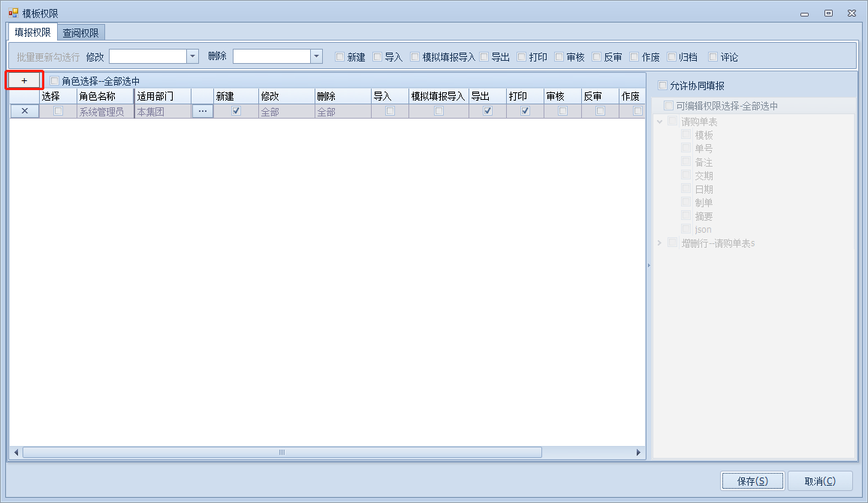Delete the 系统管理员 row with X button

[x=24, y=111]
